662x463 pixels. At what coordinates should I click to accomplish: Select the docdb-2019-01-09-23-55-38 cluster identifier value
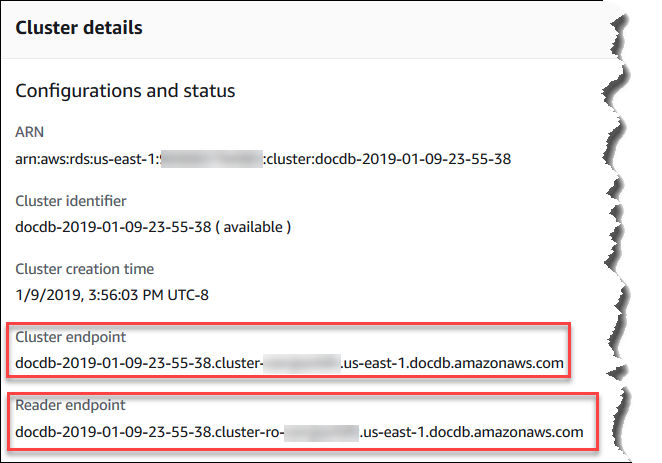pyautogui.click(x=113, y=226)
